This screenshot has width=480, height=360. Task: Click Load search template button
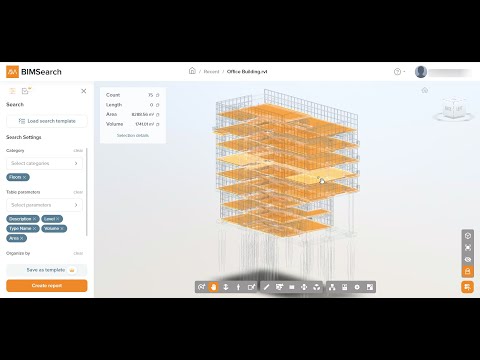[47, 121]
